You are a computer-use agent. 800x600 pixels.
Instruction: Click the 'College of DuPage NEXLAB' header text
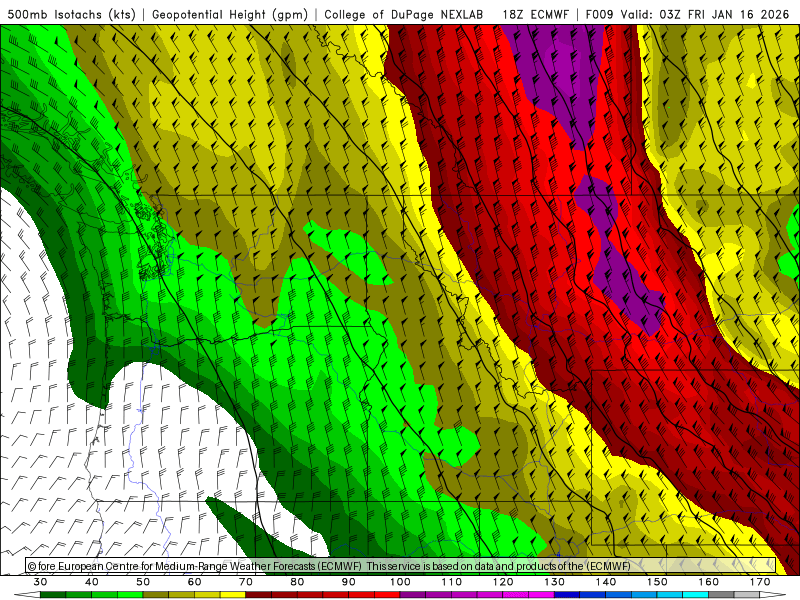[404, 14]
